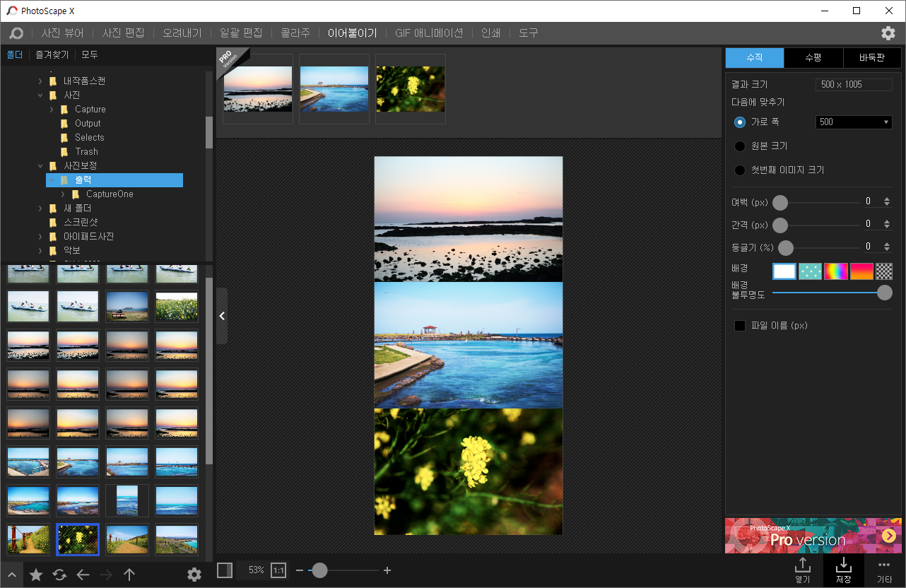
Task: Click the favorites star icon
Action: [36, 575]
